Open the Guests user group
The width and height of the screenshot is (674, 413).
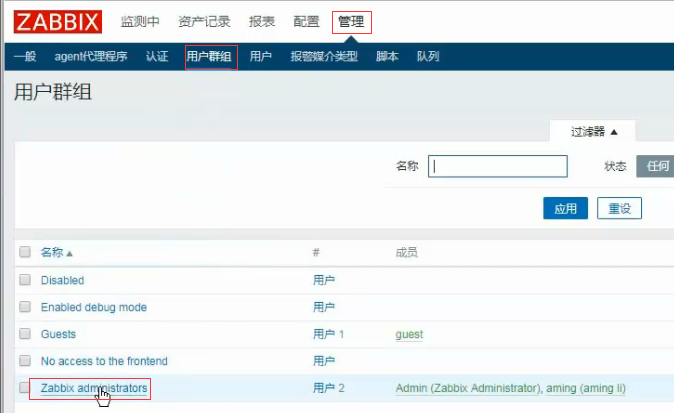coord(58,334)
